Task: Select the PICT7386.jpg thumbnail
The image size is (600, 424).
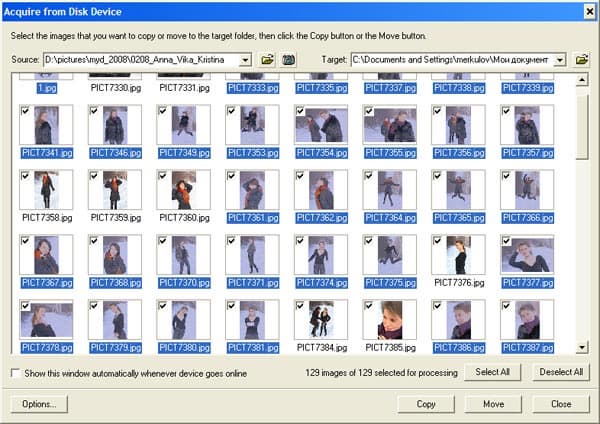Action: coord(458,320)
